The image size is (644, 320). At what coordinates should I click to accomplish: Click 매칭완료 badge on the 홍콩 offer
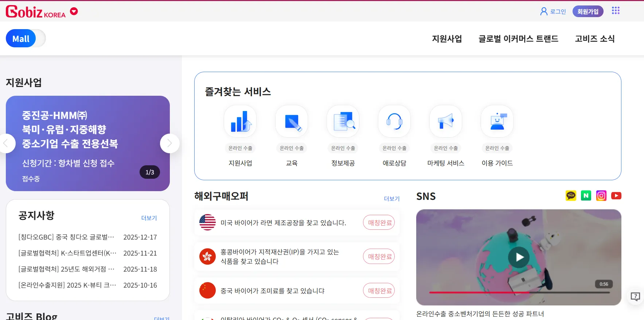point(379,256)
